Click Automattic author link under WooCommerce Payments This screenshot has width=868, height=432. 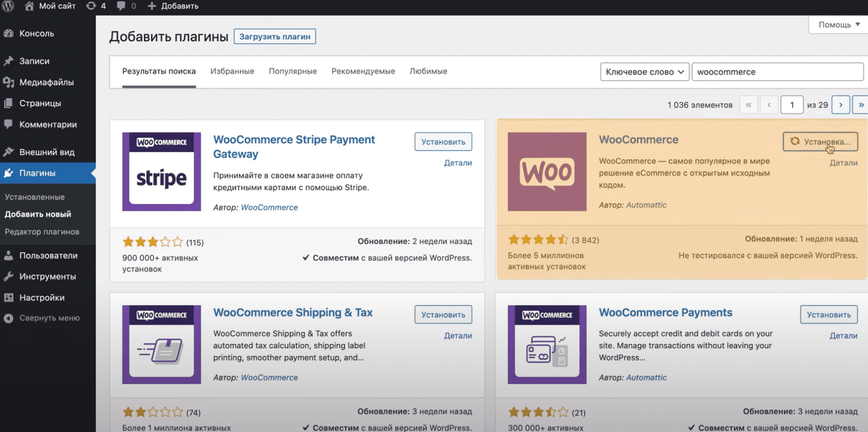click(646, 377)
